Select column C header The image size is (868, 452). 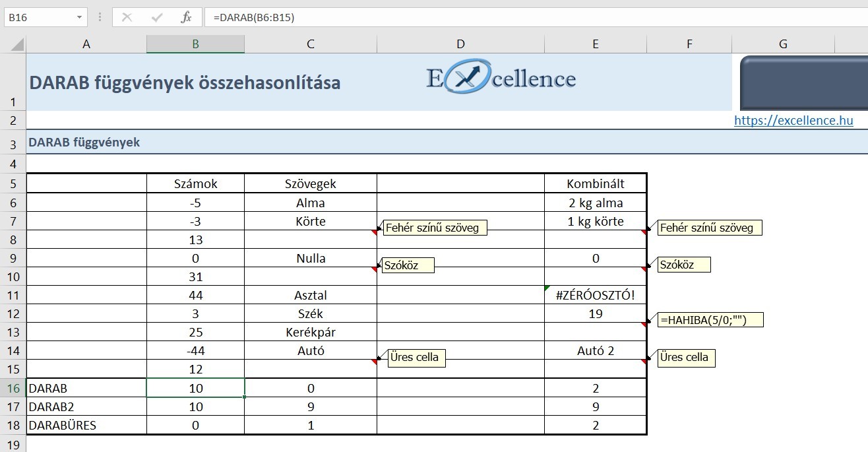click(x=311, y=44)
